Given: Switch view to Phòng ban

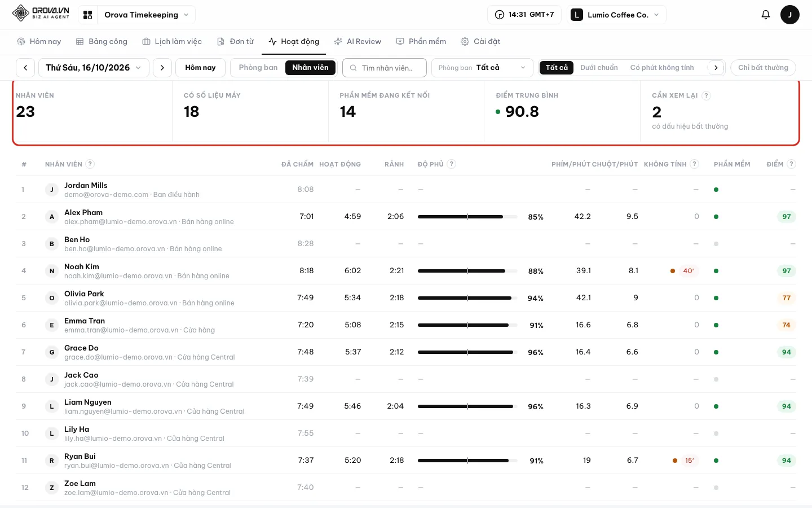Looking at the screenshot, I should coord(258,68).
